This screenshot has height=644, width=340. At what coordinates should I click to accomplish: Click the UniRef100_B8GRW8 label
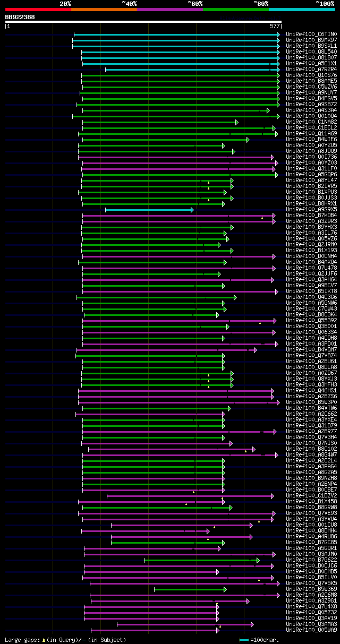(x=311, y=508)
